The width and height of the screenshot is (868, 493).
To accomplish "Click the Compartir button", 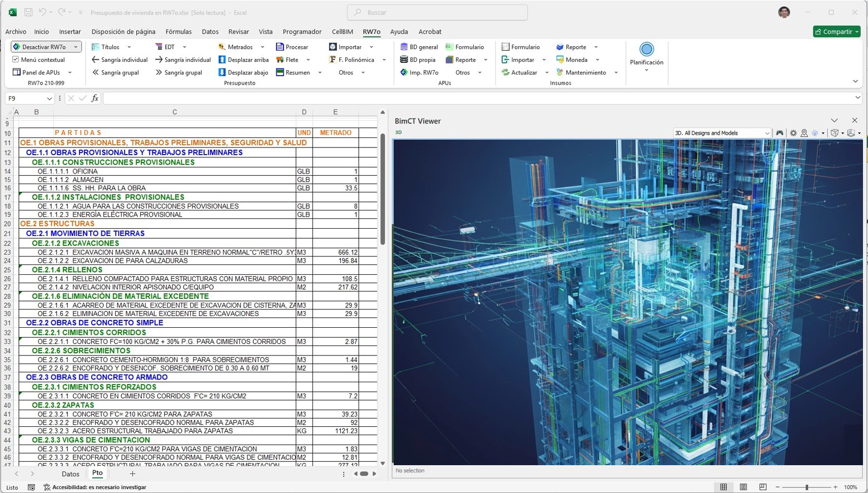I will click(836, 32).
